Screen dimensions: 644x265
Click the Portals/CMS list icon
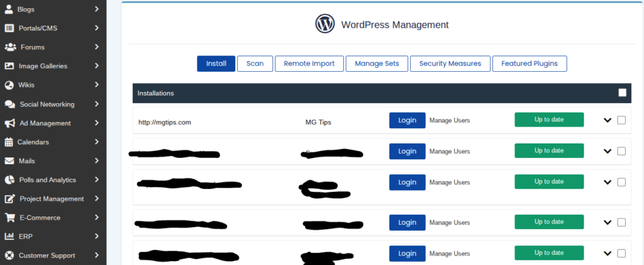(9, 28)
